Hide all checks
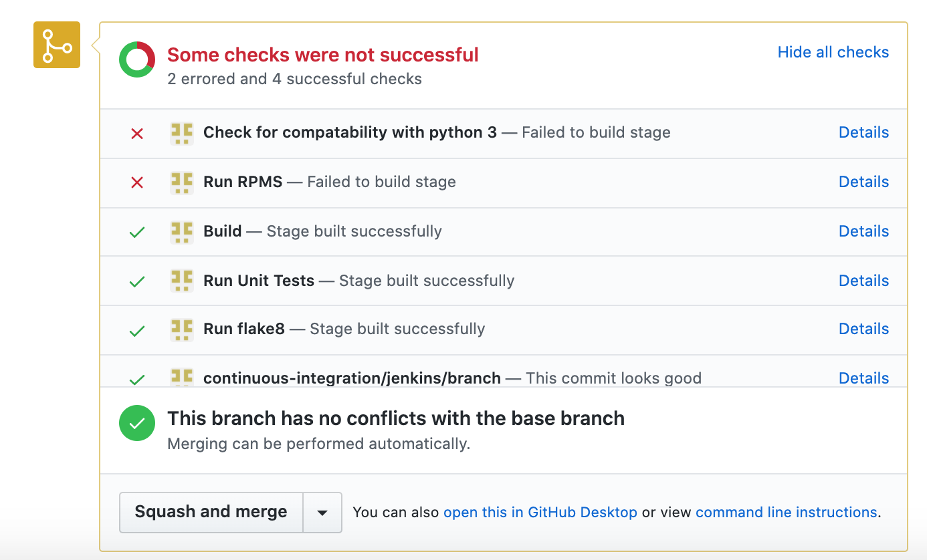This screenshot has height=560, width=927. pyautogui.click(x=833, y=52)
